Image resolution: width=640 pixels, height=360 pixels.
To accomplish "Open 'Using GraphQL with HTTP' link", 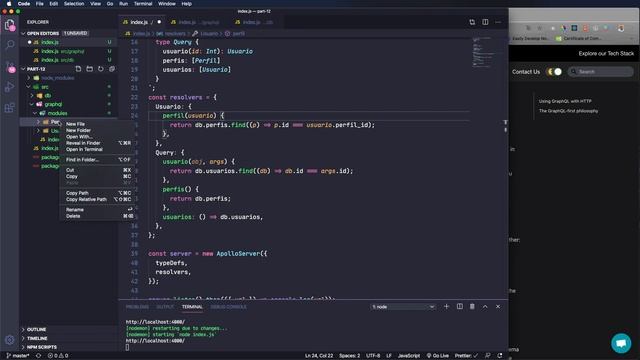I will [x=565, y=101].
